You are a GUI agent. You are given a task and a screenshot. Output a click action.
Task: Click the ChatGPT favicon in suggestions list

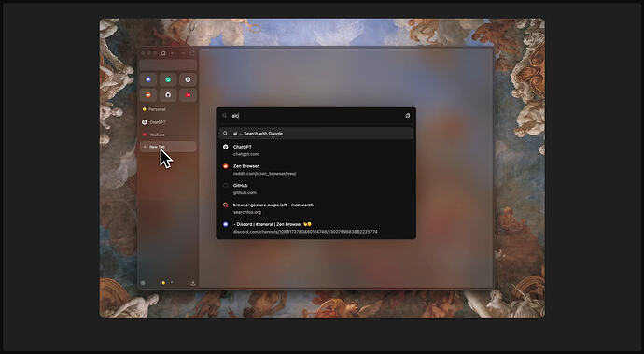coord(226,147)
